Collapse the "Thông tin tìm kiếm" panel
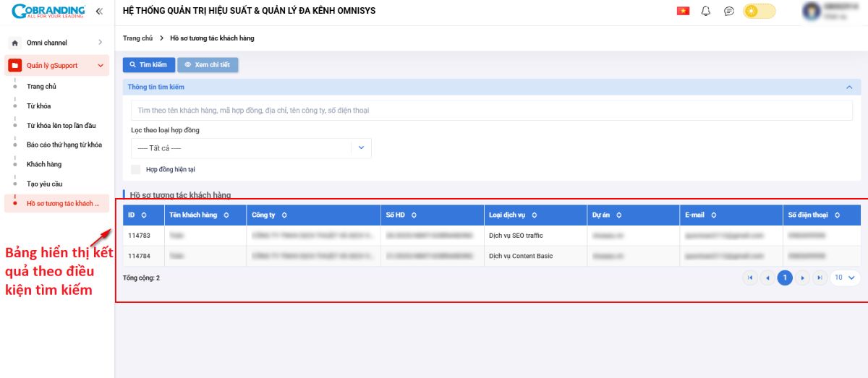868x378 pixels. (848, 87)
